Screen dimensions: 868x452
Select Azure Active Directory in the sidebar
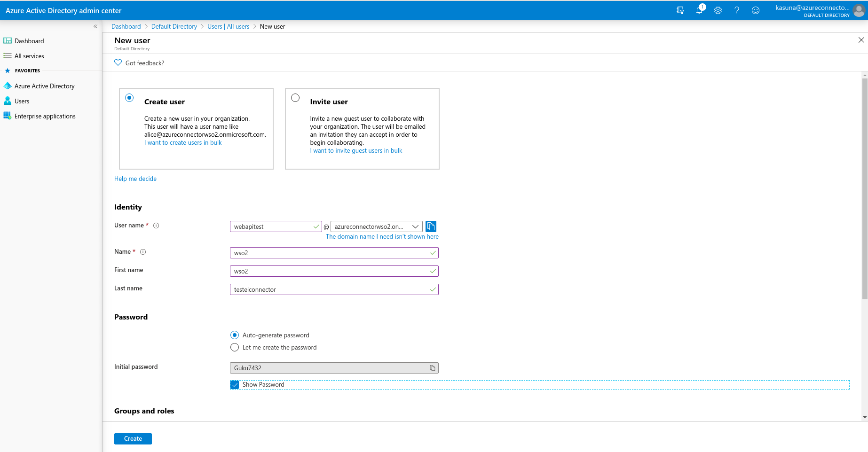(x=44, y=86)
